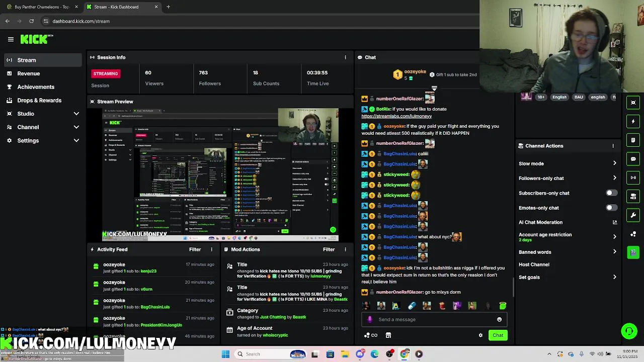Image resolution: width=644 pixels, height=362 pixels.
Task: Open a new browser tab
Action: (168, 7)
